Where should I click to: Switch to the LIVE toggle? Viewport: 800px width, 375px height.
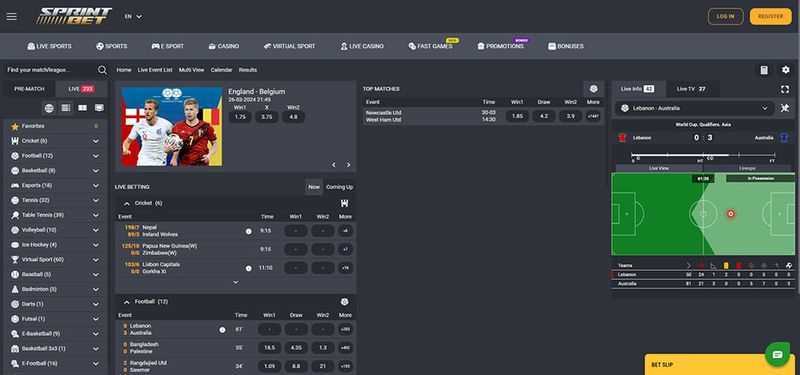82,89
